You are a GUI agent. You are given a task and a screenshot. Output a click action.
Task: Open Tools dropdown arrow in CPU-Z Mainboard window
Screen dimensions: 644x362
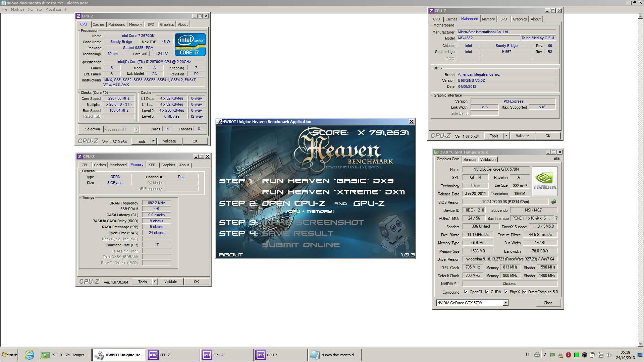(506, 136)
